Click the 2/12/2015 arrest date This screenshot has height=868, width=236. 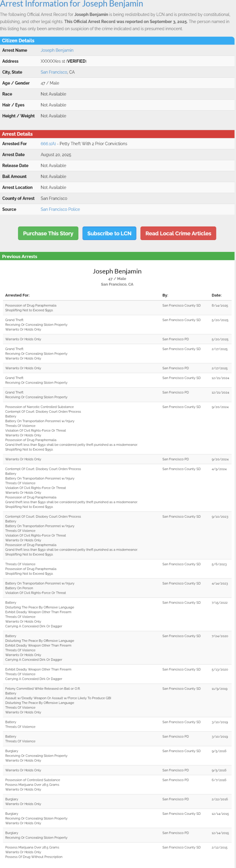[219, 847]
